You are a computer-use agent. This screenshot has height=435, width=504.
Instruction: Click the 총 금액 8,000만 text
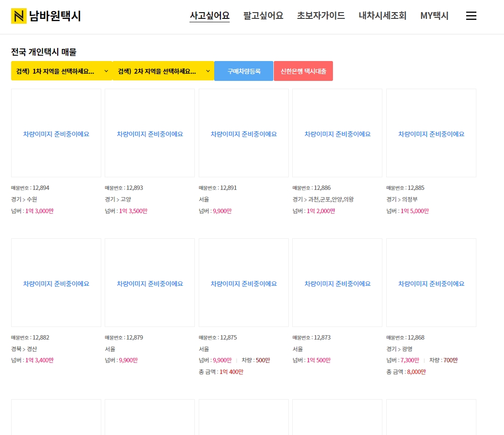[x=406, y=372]
